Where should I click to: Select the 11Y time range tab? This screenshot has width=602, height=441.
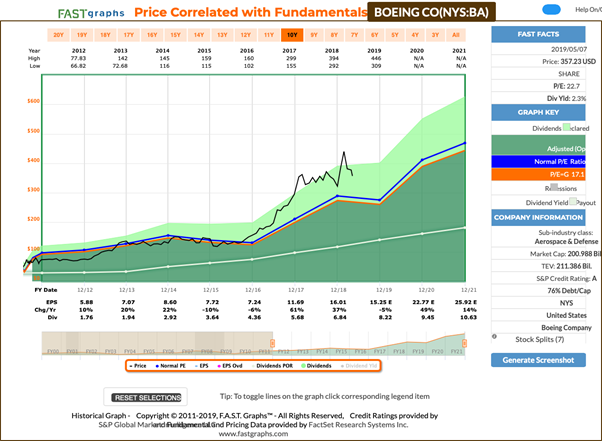click(x=269, y=35)
